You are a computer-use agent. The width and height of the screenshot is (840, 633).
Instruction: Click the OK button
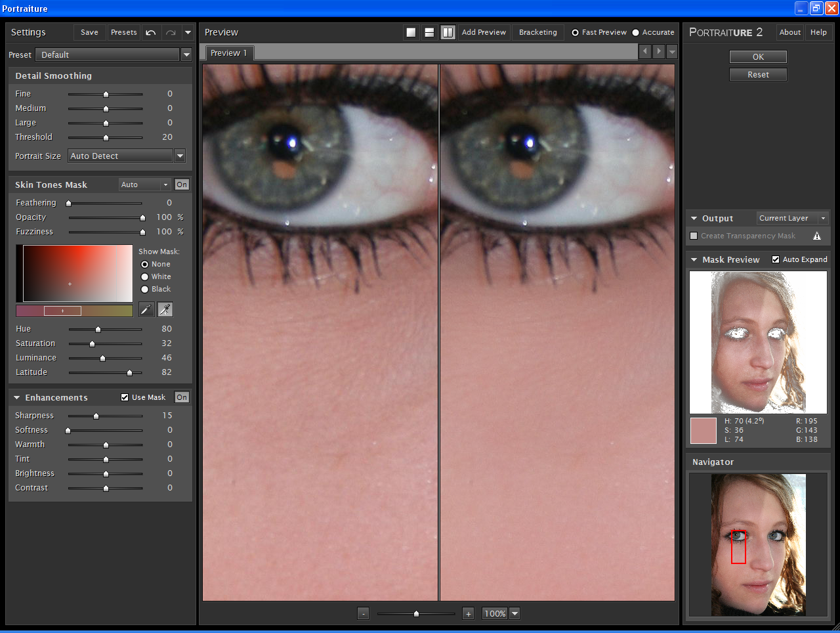click(x=758, y=56)
